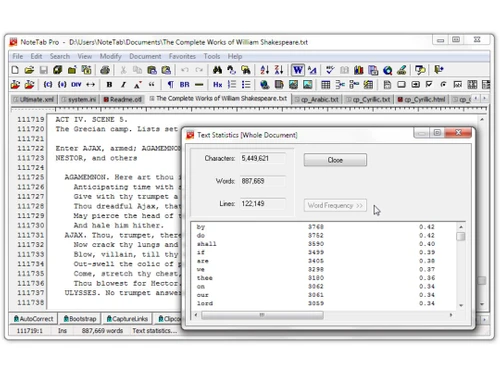Click word list vertical scrollbar thumb
Image resolution: width=500 pixels, height=375 pixels.
click(461, 236)
